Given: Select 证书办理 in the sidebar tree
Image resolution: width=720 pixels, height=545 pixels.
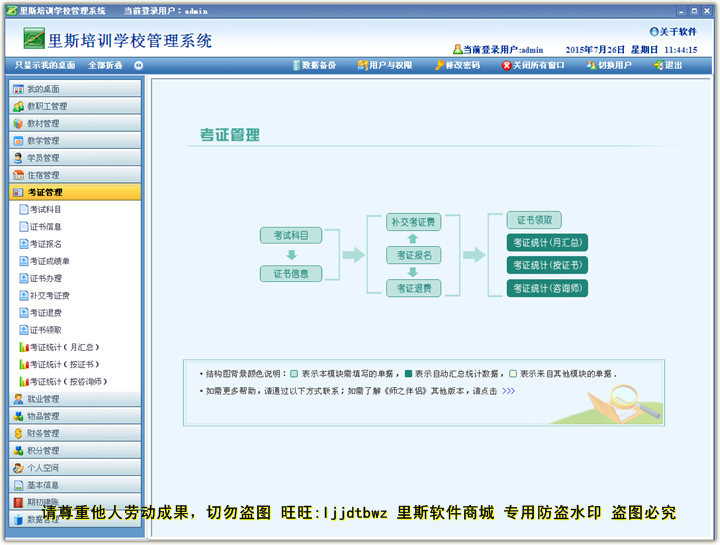Looking at the screenshot, I should point(40,278).
